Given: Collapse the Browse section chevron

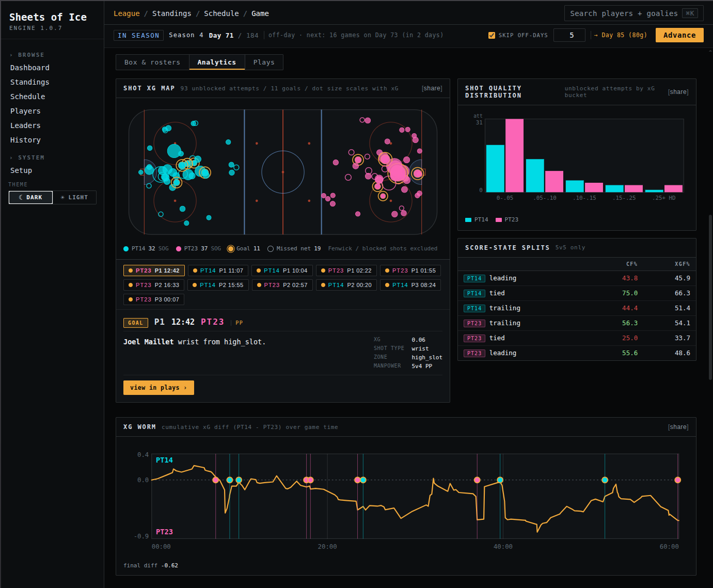Looking at the screenshot, I should point(11,55).
